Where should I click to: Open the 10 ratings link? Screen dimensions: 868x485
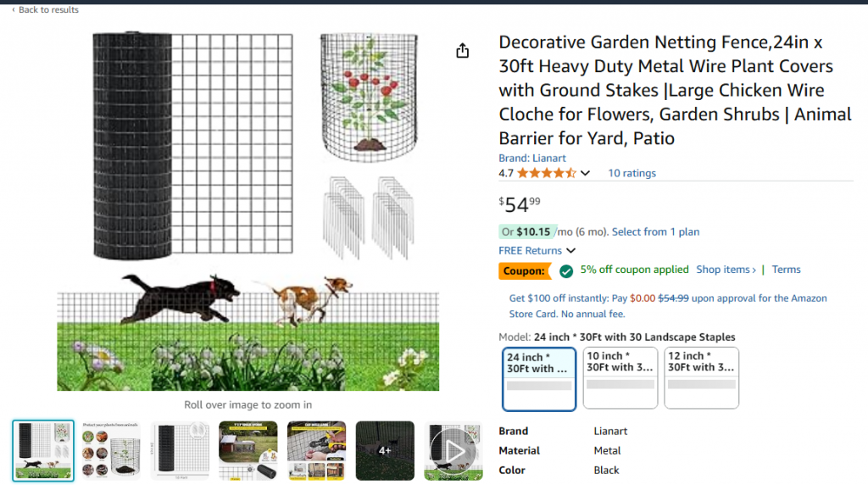click(632, 173)
